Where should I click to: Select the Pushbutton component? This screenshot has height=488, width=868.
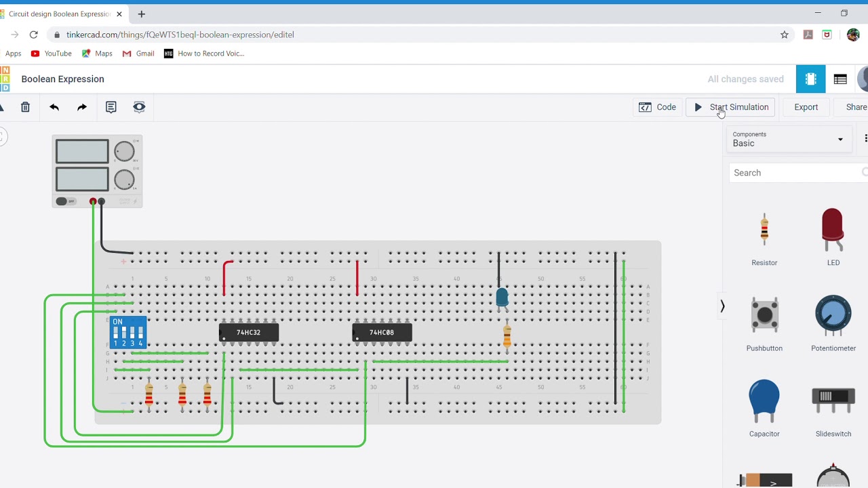(x=764, y=321)
